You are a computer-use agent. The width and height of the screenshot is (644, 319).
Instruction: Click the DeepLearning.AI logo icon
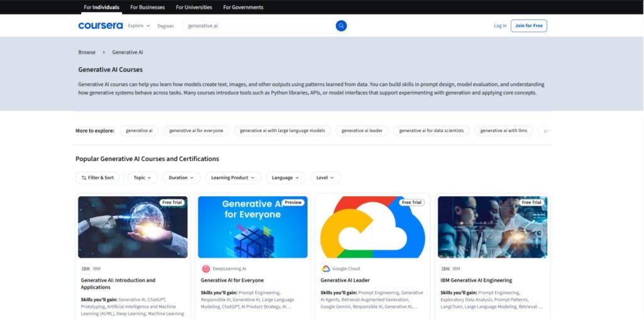coord(206,269)
